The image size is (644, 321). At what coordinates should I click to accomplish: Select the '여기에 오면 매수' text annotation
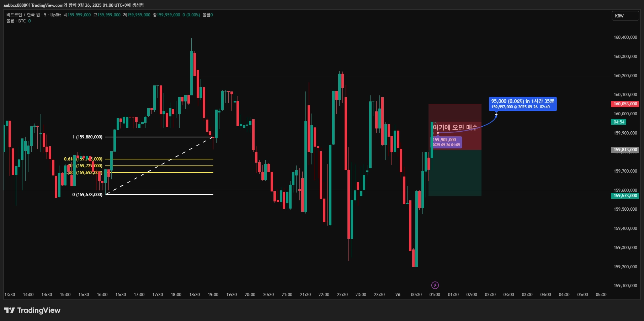tap(455, 127)
